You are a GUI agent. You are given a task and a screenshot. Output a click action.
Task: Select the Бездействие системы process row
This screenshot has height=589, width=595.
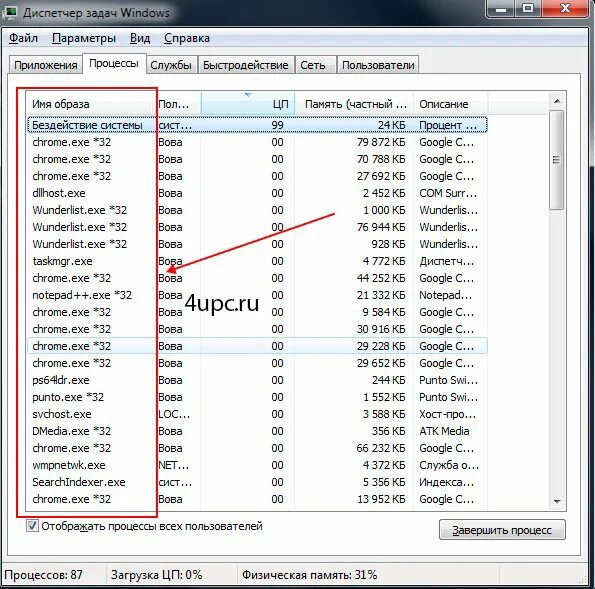coord(257,125)
